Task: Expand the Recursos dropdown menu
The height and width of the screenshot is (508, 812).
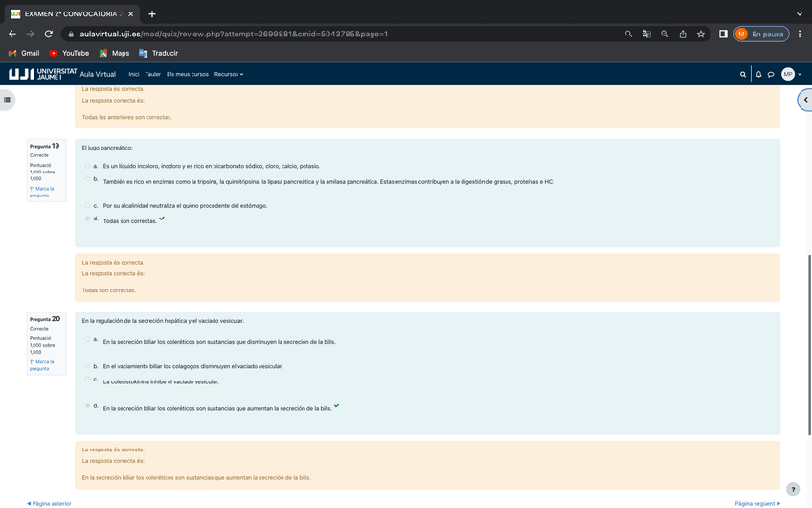Action: pos(229,74)
